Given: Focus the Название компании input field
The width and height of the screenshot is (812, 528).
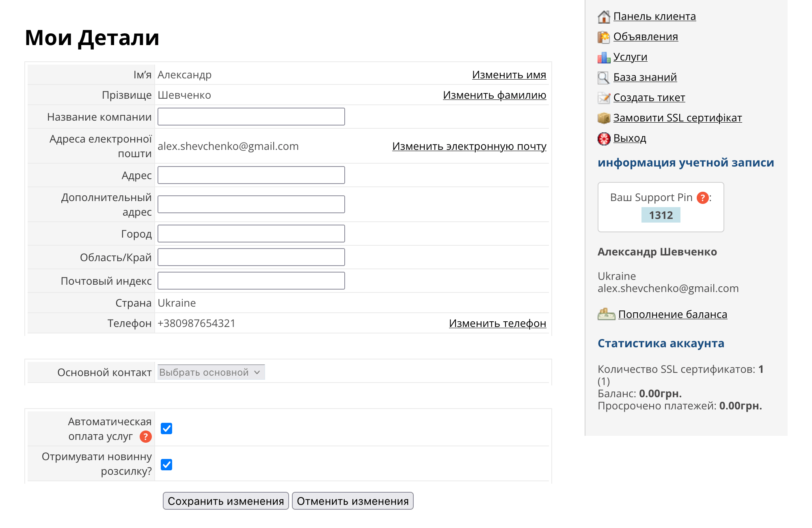Looking at the screenshot, I should pos(251,117).
